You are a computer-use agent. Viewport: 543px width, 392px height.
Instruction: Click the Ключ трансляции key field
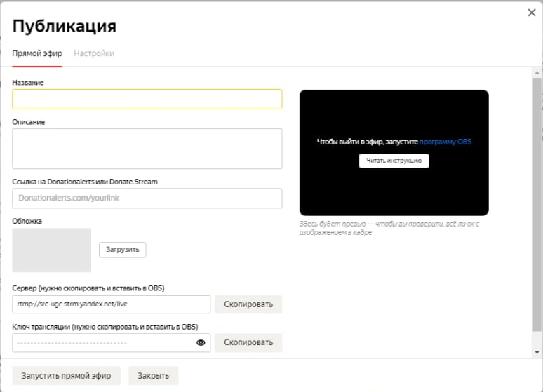click(x=111, y=342)
